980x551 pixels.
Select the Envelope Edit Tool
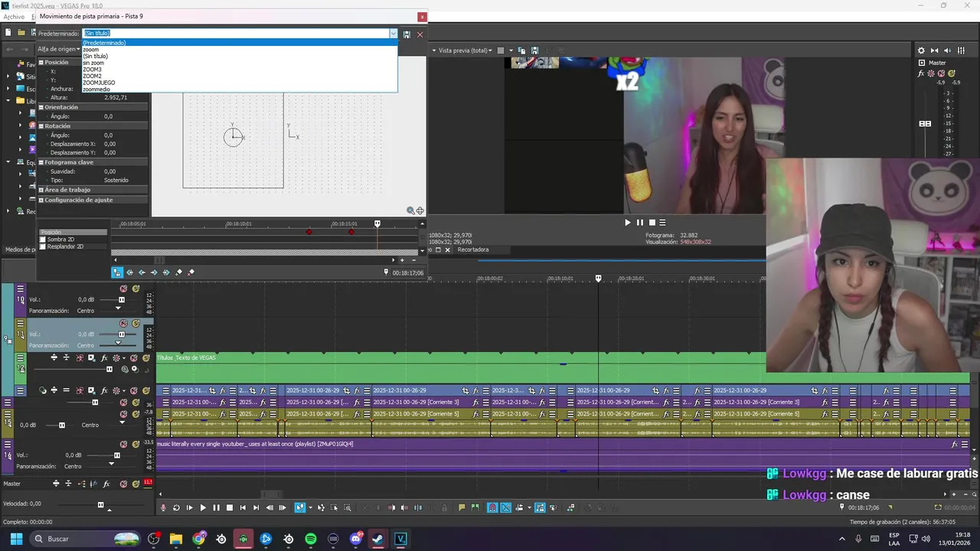click(321, 507)
